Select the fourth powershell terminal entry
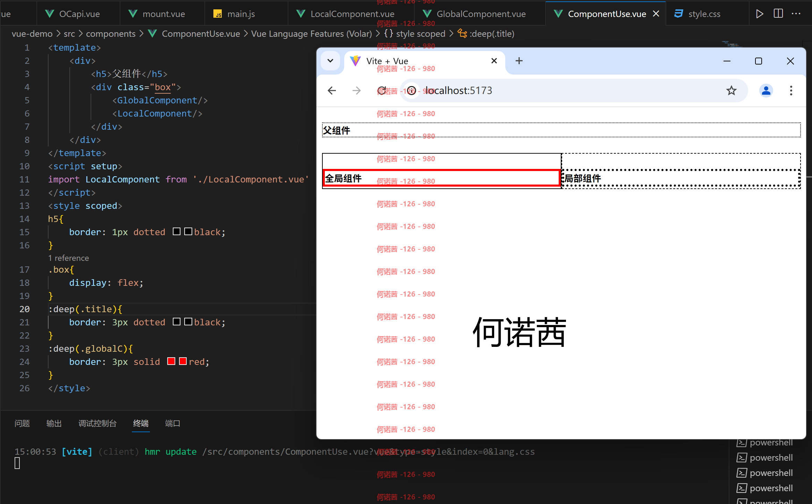812x504 pixels. 765,488
